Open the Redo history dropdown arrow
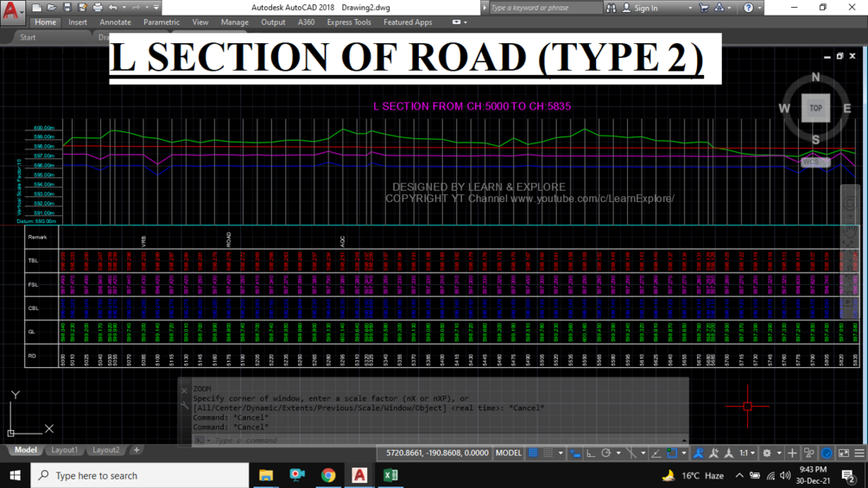The width and height of the screenshot is (868, 488). [146, 8]
